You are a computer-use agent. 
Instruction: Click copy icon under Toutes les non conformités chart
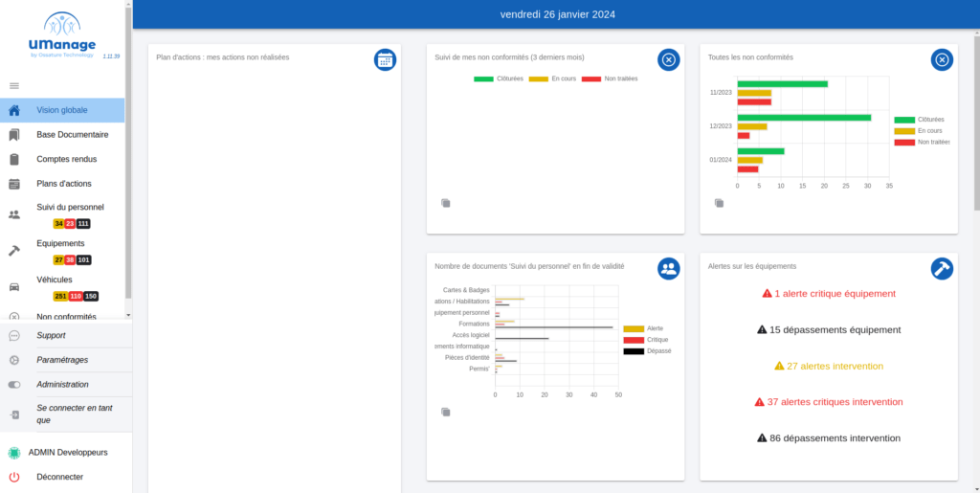click(720, 203)
